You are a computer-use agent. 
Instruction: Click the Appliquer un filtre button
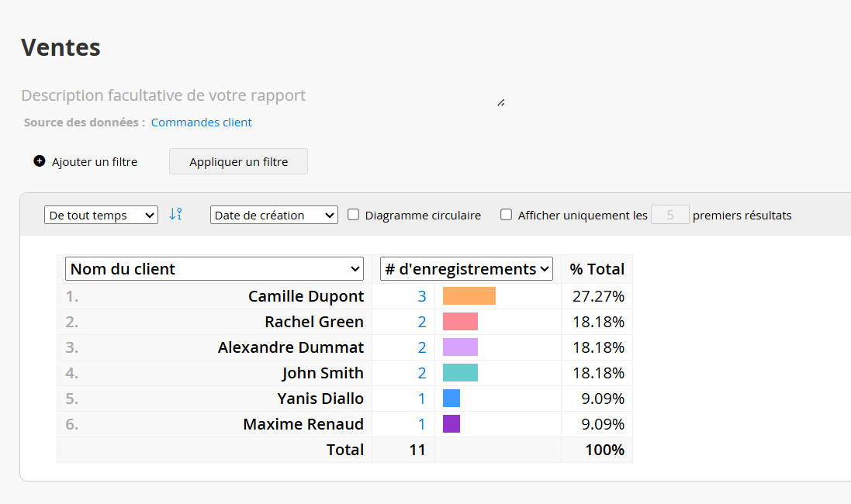(x=238, y=161)
